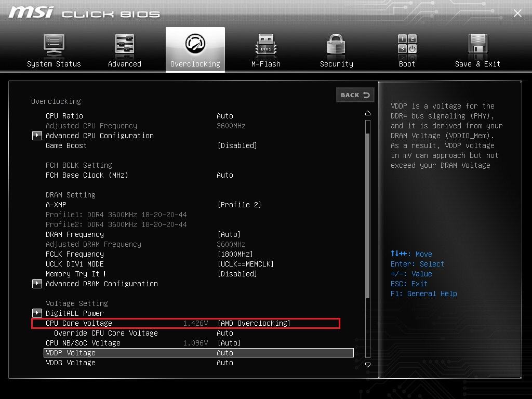The width and height of the screenshot is (532, 399).
Task: Close the BIOS with the X icon
Action: pyautogui.click(x=517, y=13)
